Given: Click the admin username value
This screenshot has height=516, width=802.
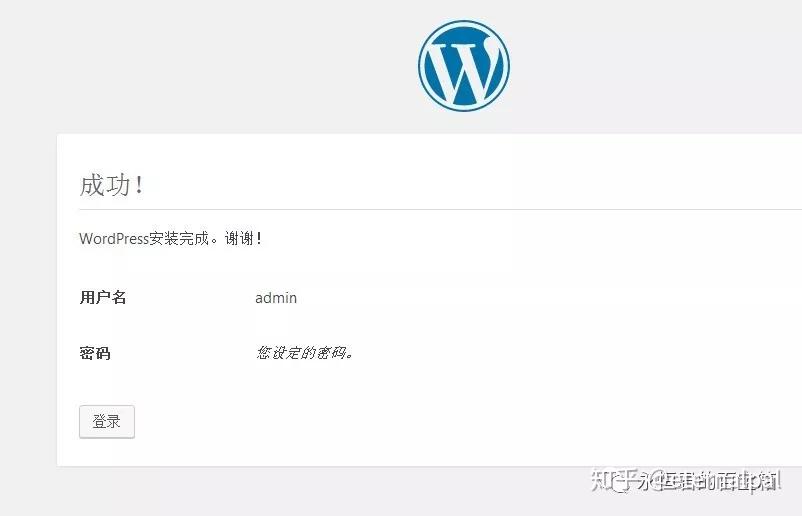Looking at the screenshot, I should click(x=276, y=298).
